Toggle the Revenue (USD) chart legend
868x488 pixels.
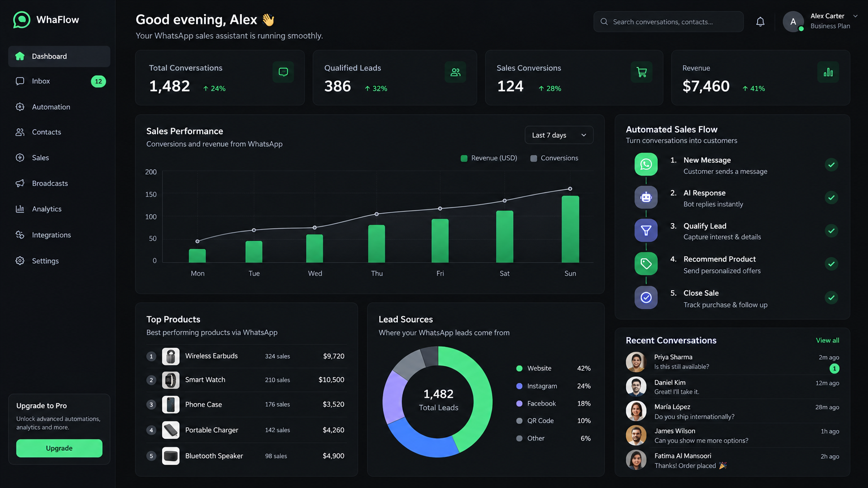pyautogui.click(x=489, y=158)
